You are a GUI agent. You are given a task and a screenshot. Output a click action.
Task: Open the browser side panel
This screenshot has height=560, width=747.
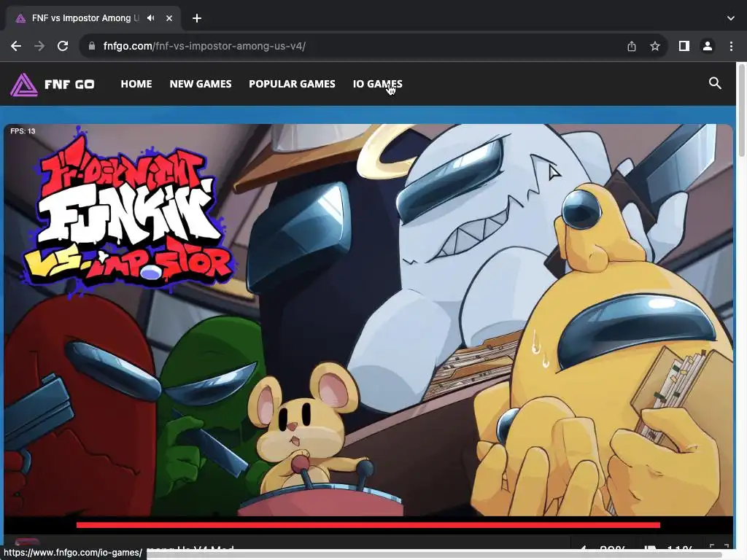(684, 46)
